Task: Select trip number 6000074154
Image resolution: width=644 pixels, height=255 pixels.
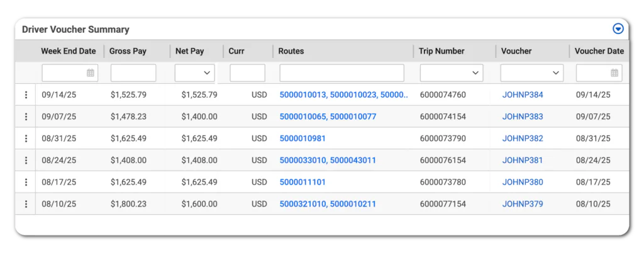Action: tap(443, 117)
